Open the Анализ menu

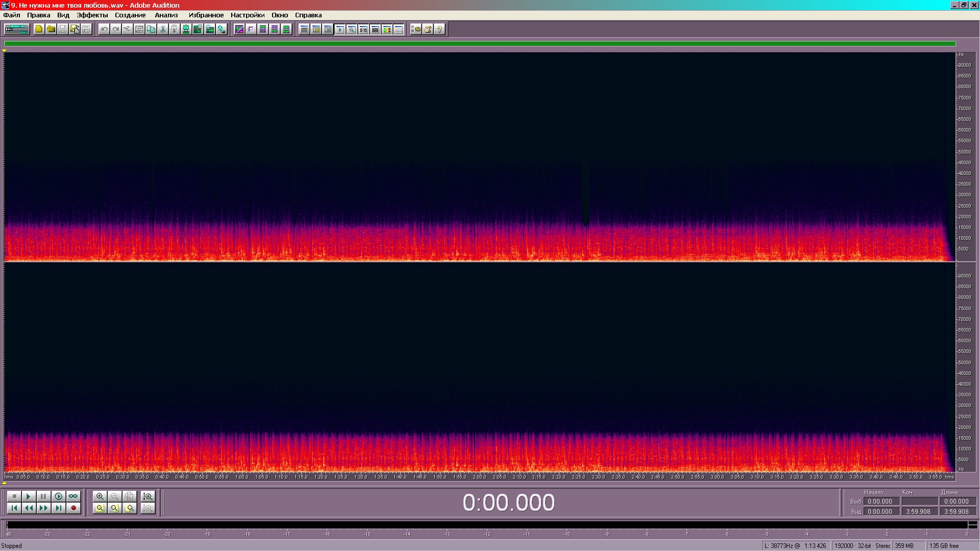pos(166,15)
